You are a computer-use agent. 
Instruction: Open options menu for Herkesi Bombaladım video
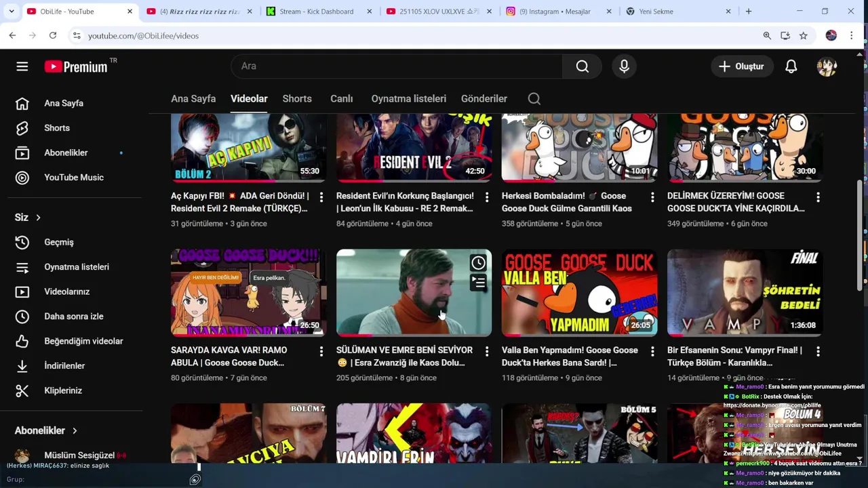(652, 197)
